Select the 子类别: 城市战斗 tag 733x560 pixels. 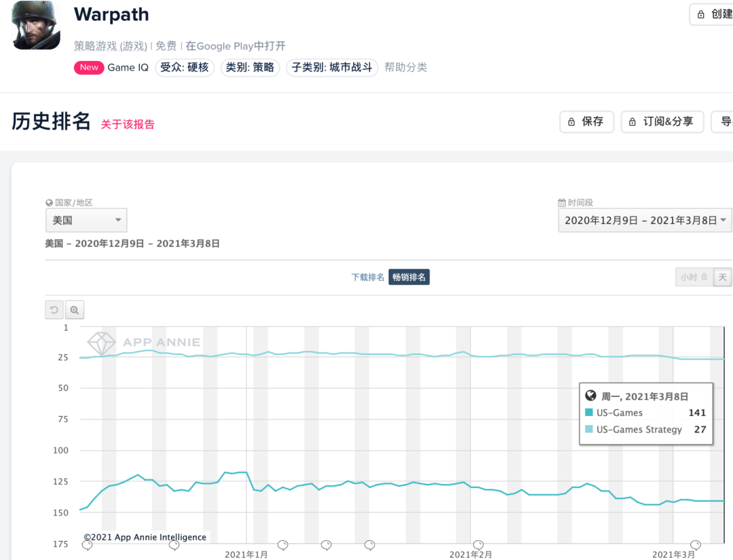pyautogui.click(x=332, y=67)
